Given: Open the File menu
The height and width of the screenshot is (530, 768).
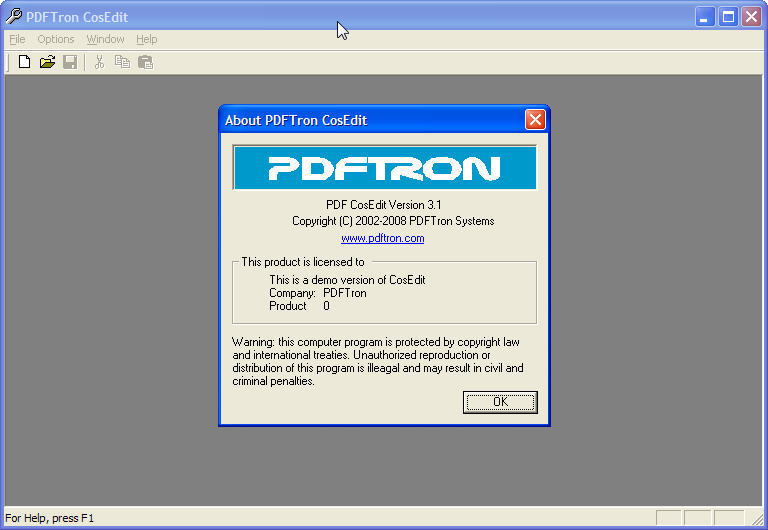Looking at the screenshot, I should tap(17, 39).
